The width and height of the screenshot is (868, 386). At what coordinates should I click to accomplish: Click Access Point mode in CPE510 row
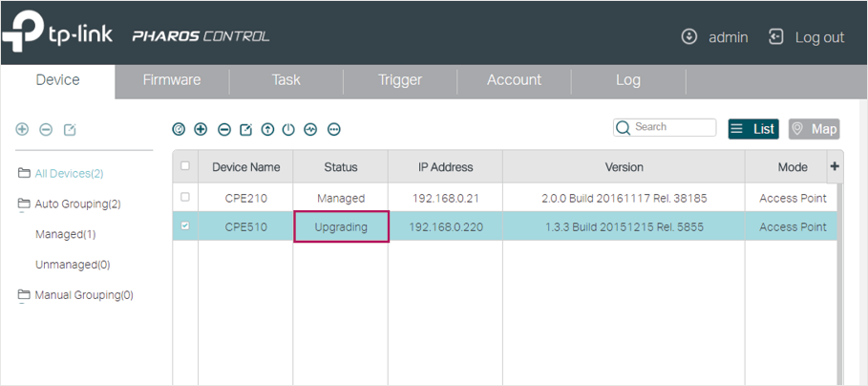(x=793, y=227)
